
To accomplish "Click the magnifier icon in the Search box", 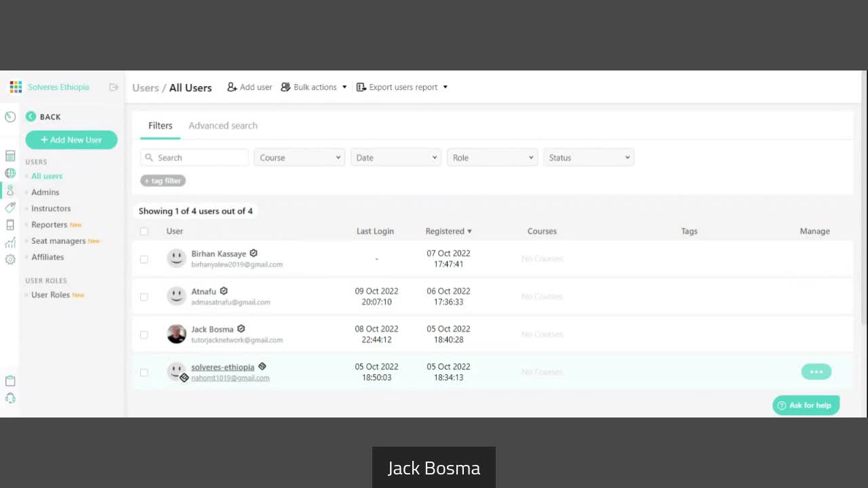I will tap(149, 157).
